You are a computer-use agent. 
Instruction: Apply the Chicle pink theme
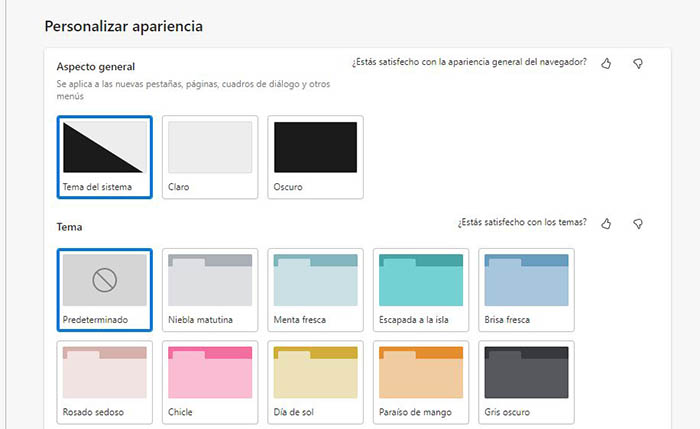click(210, 381)
